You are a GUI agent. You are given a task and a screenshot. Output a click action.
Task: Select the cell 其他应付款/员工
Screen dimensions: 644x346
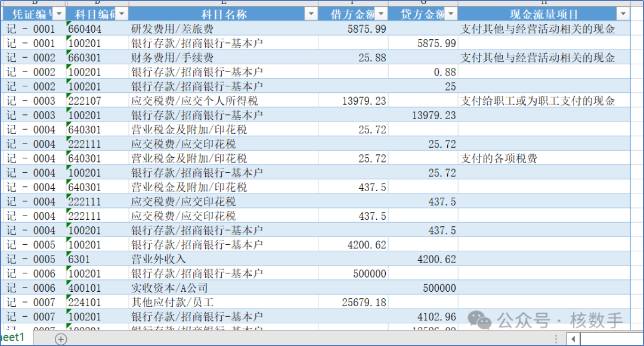(x=224, y=302)
